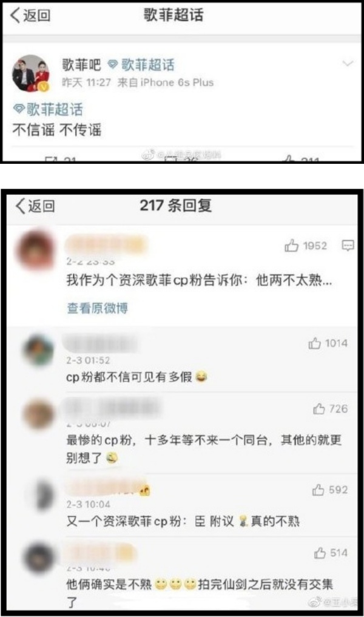The image size is (364, 617).
Task: Open 歌菲吧 profile avatar
Action: point(31,73)
